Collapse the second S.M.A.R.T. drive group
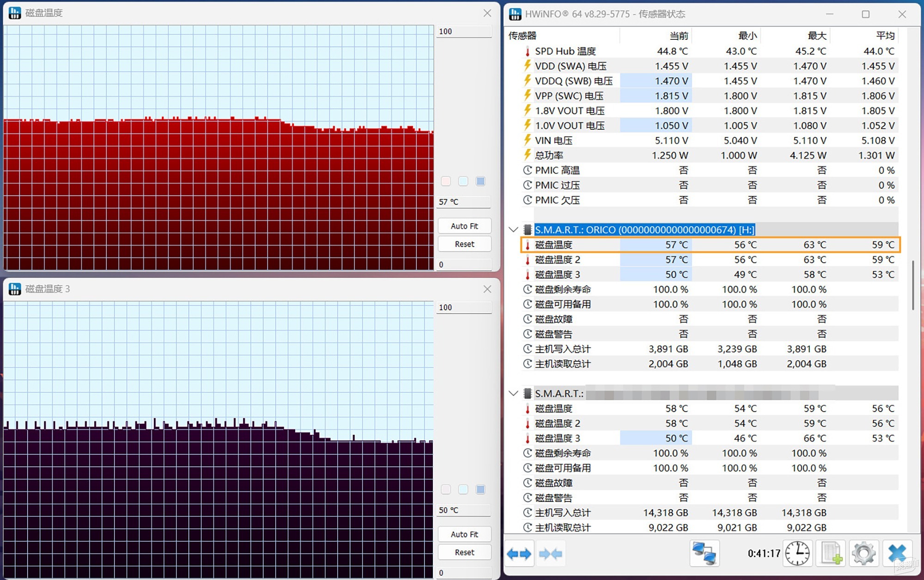The image size is (924, 580). coord(513,394)
